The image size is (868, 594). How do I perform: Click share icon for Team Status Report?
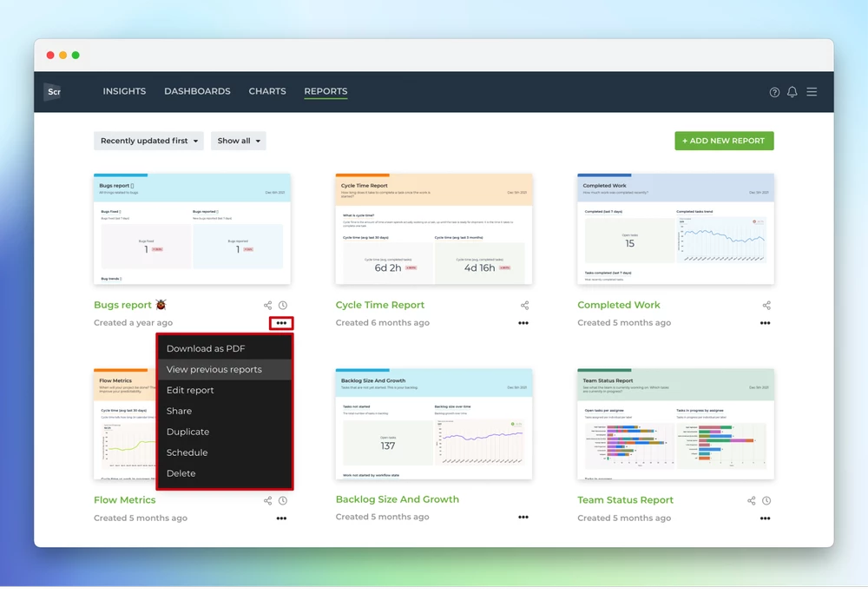point(751,500)
